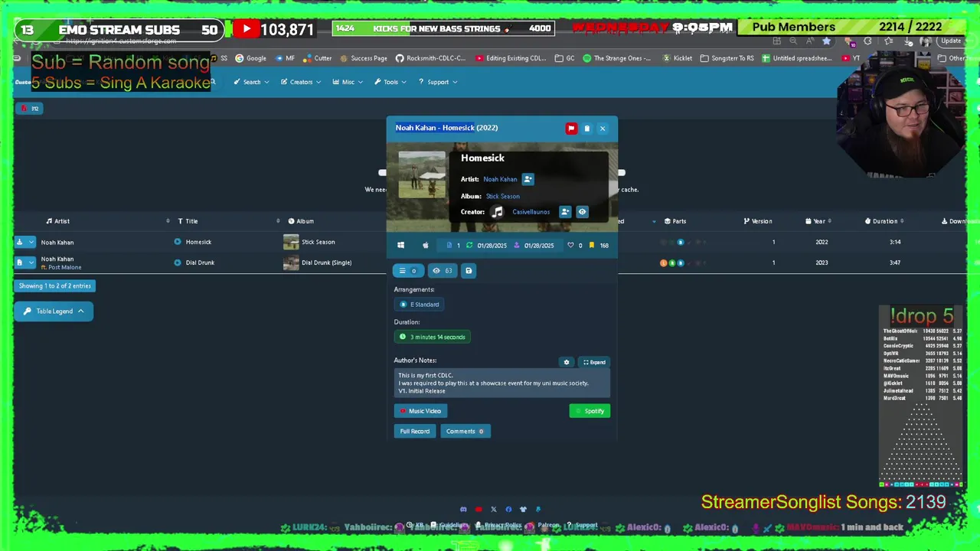
Task: Click download icon on Homesick row
Action: point(20,242)
